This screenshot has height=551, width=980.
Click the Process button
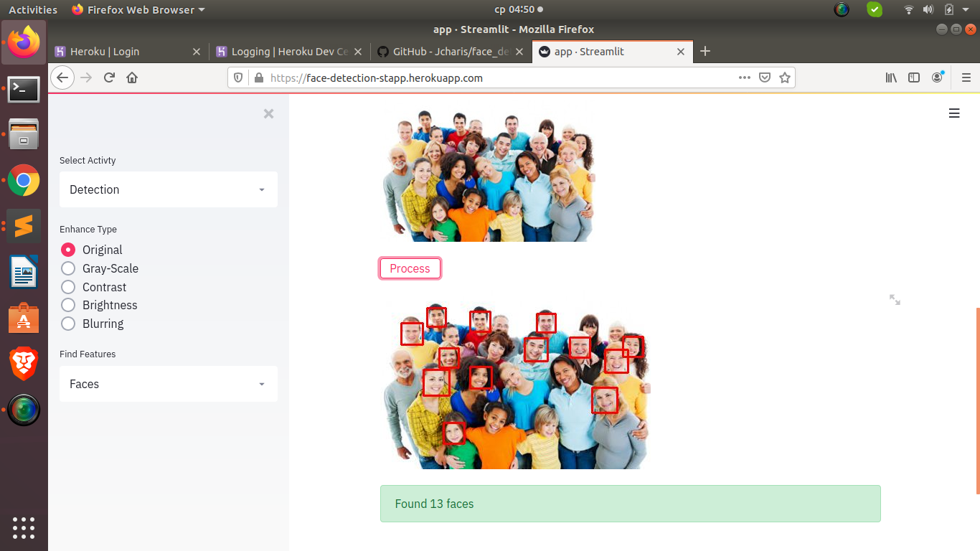pos(410,268)
